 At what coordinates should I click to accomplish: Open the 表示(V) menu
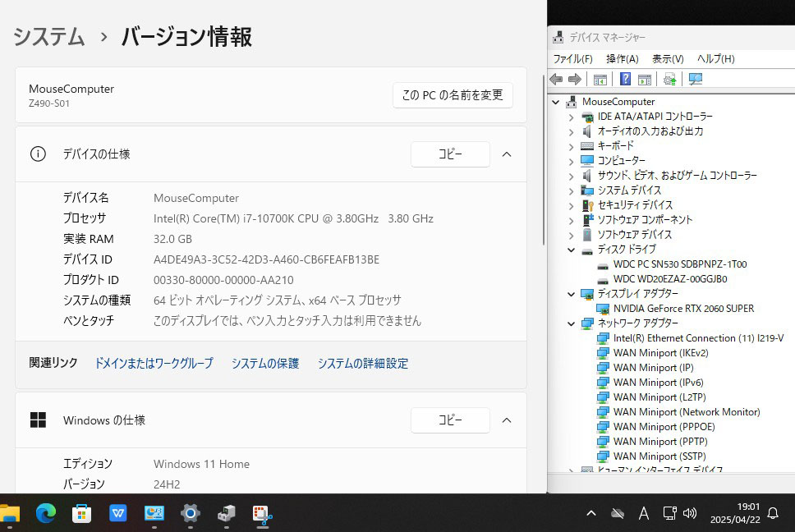668,59
